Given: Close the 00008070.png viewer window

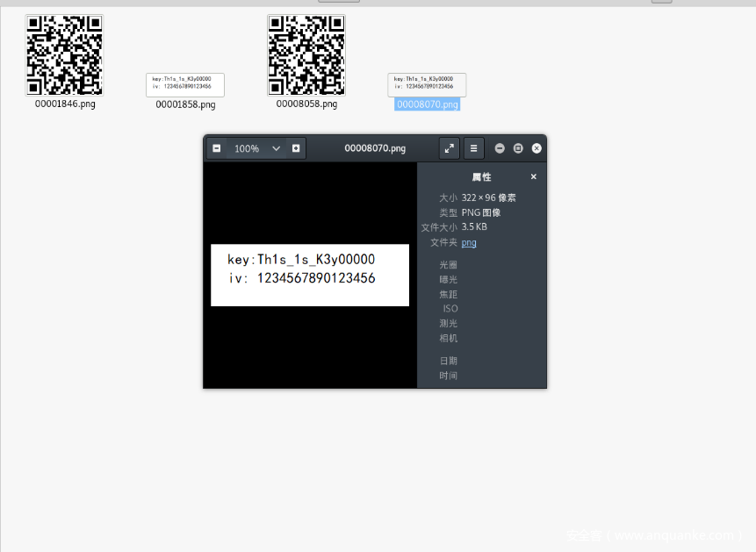Looking at the screenshot, I should click(x=536, y=148).
